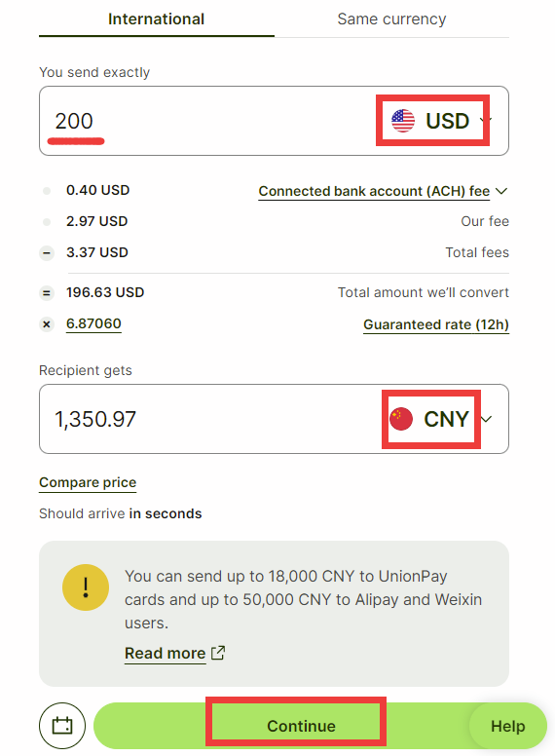Open the Help button

(x=508, y=726)
